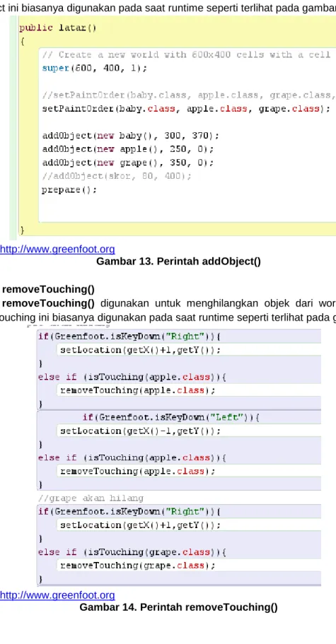The height and width of the screenshot is (644, 336).
Task: Select 'addObject(new grape(), 350, 0);' line
Action: click(128, 163)
